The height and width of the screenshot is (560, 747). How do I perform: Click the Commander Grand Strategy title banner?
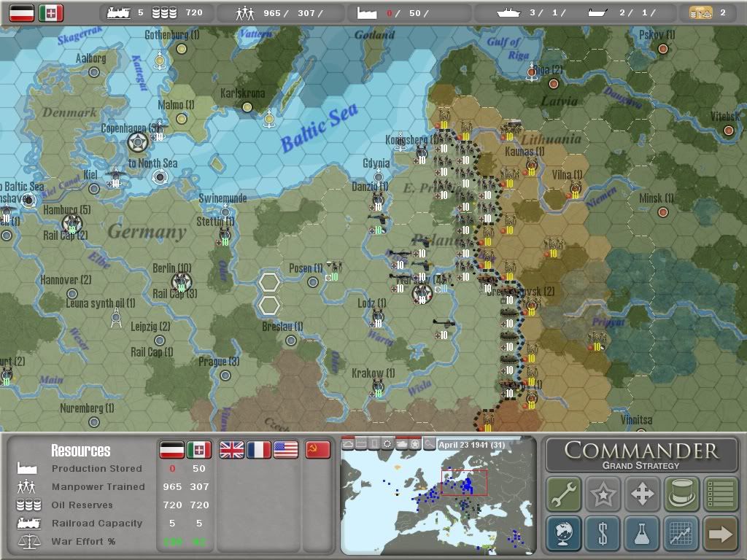(641, 456)
